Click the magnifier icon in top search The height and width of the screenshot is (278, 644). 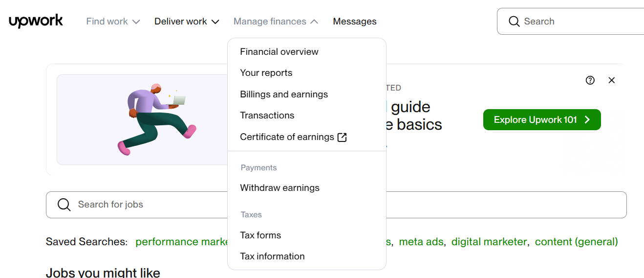514,22
